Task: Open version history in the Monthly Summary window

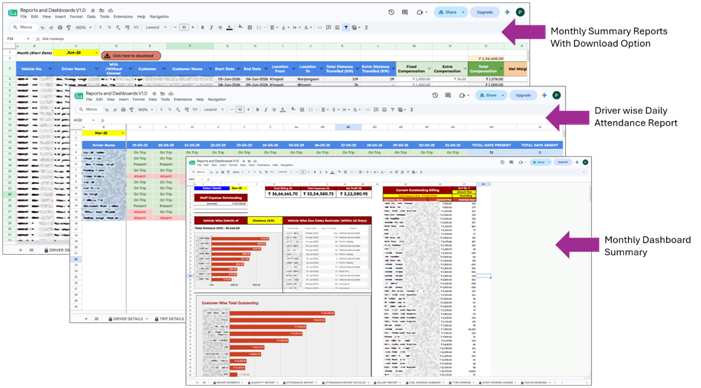Action: coord(391,12)
